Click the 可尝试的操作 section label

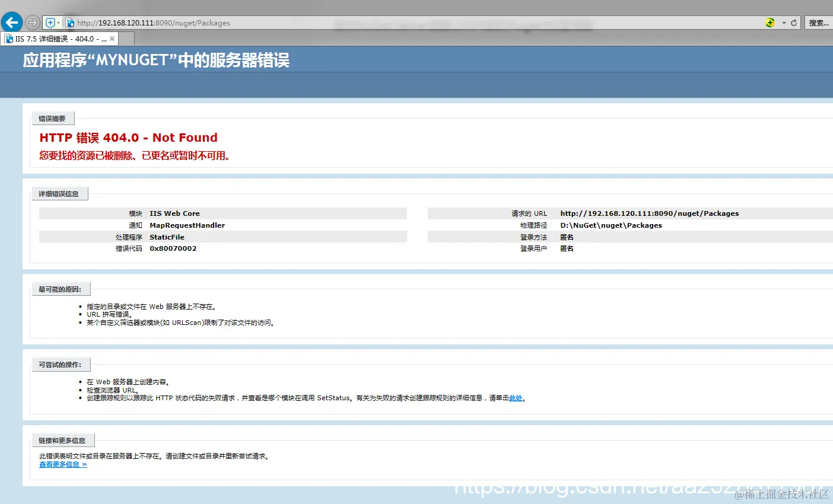[60, 365]
